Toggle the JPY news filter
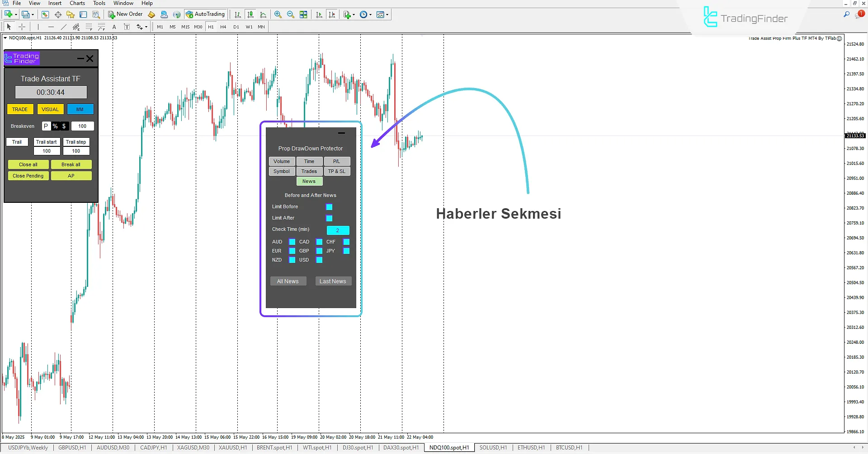Viewport: 868px width, 454px height. [346, 251]
